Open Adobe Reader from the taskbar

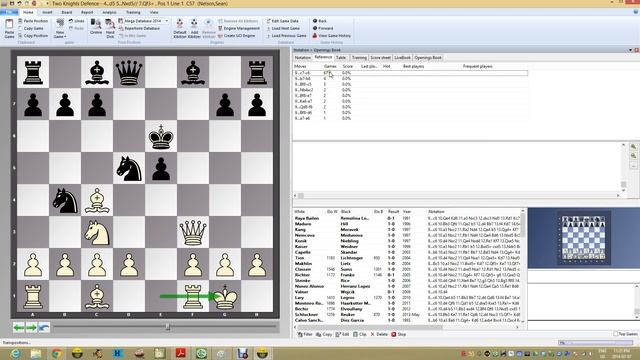[x=180, y=353]
